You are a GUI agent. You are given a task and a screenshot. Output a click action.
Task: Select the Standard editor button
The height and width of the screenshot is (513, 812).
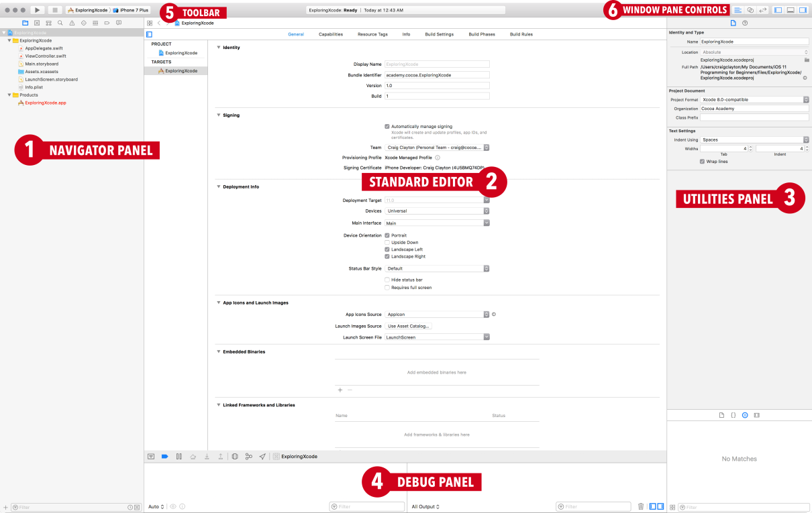click(738, 10)
